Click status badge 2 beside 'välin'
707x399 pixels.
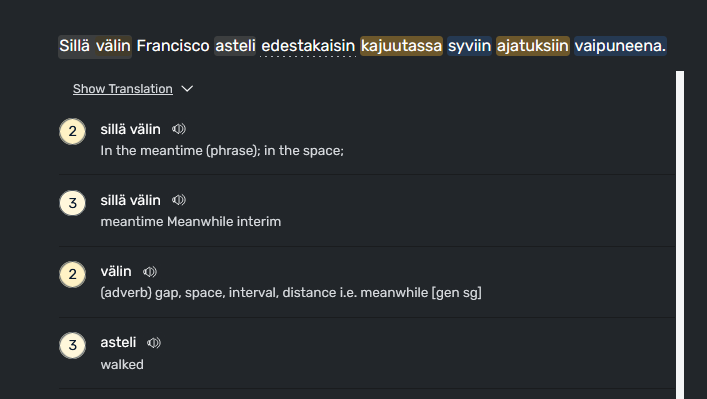pyautogui.click(x=73, y=274)
